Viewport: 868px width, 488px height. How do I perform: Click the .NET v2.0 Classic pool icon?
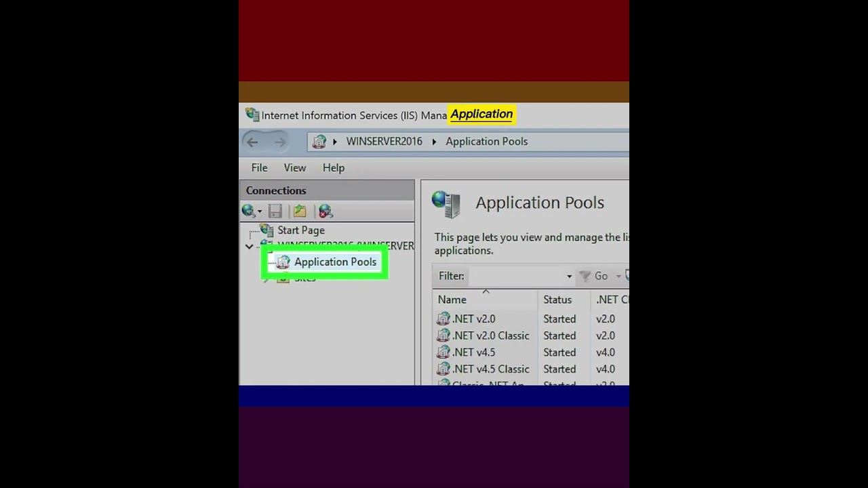(443, 335)
